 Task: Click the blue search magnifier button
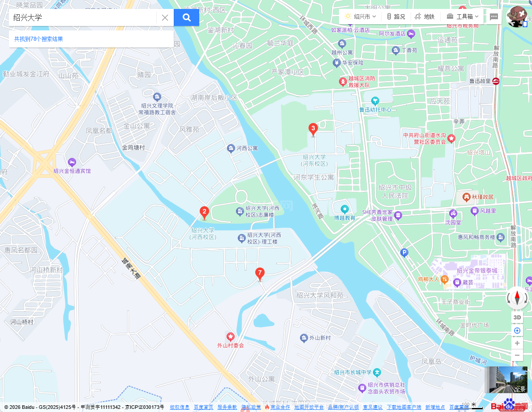[x=186, y=17]
